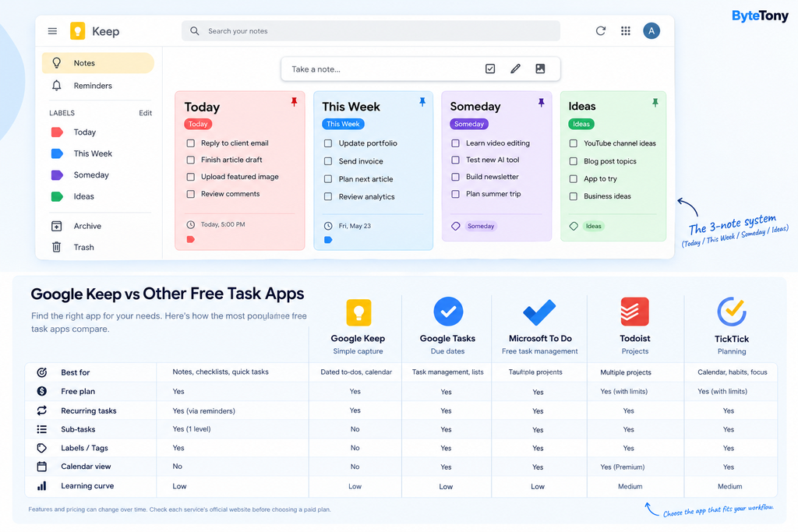Viewport: 798px width, 532px height.
Task: Click the blue label tag under This Week note
Action: tap(328, 240)
